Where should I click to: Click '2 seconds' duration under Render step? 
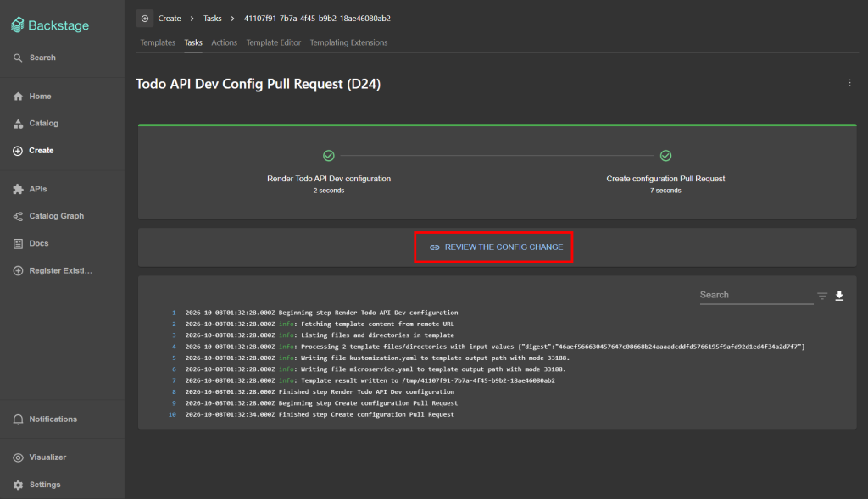click(329, 191)
